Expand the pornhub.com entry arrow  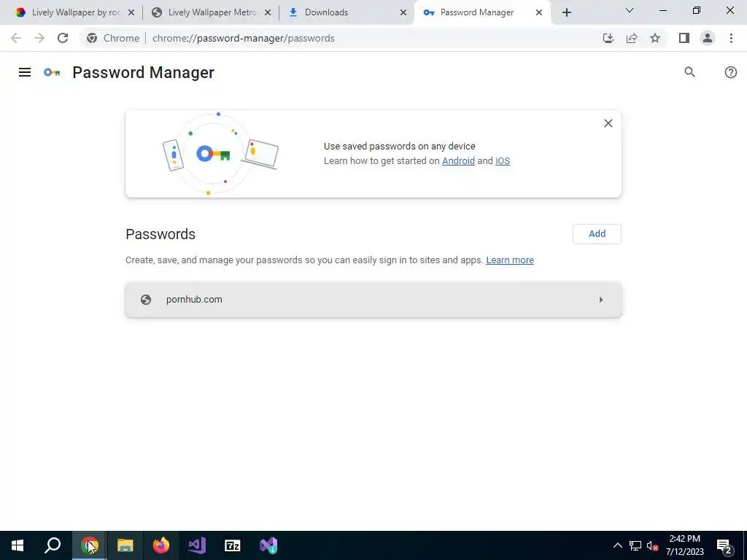tap(601, 300)
